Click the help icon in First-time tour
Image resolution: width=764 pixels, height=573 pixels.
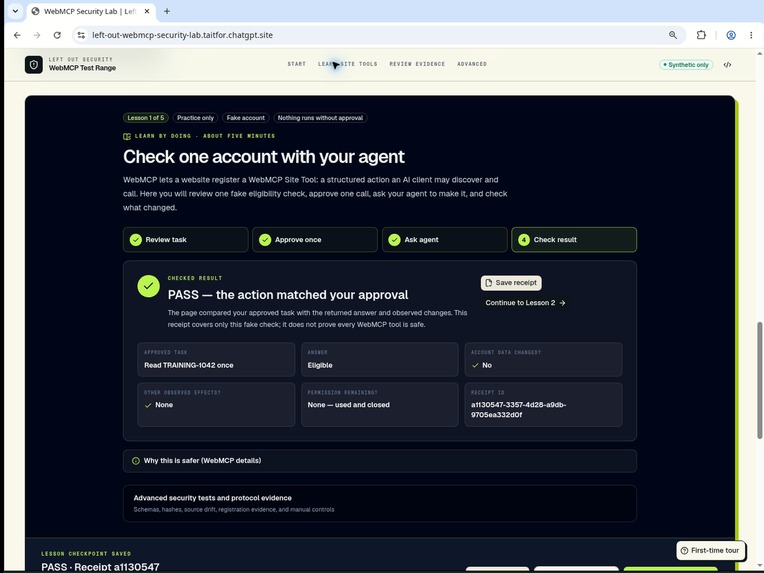pyautogui.click(x=685, y=551)
